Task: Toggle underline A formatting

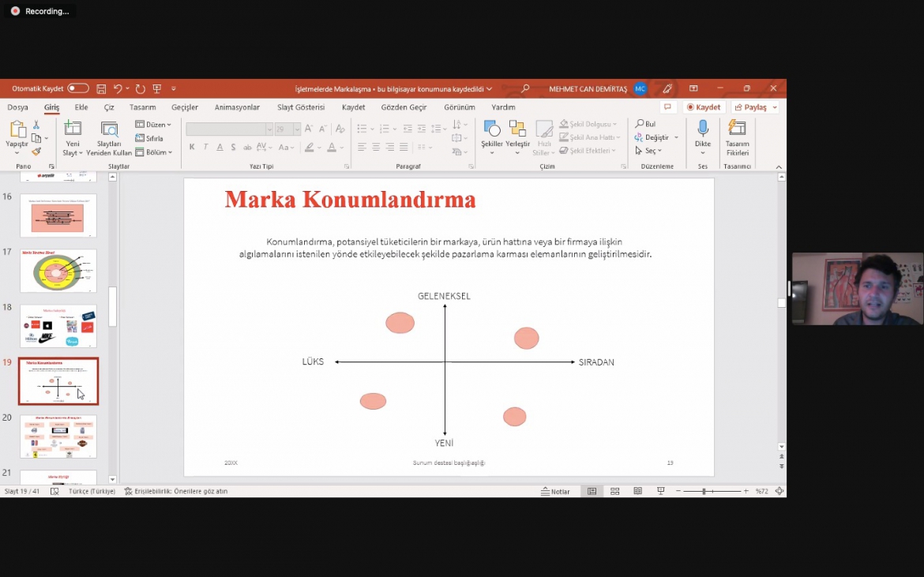Action: [x=220, y=147]
